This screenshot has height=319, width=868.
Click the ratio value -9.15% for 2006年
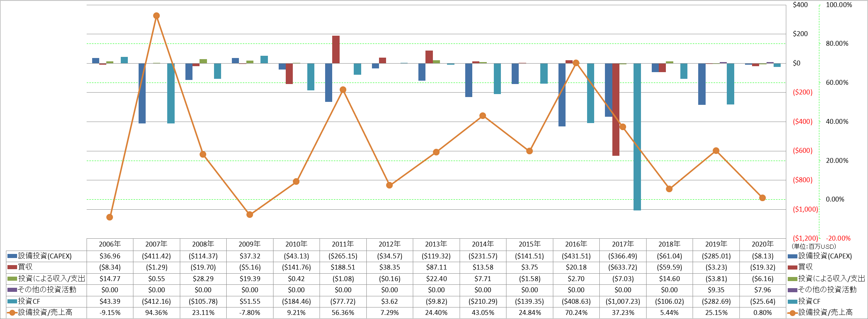pyautogui.click(x=110, y=313)
